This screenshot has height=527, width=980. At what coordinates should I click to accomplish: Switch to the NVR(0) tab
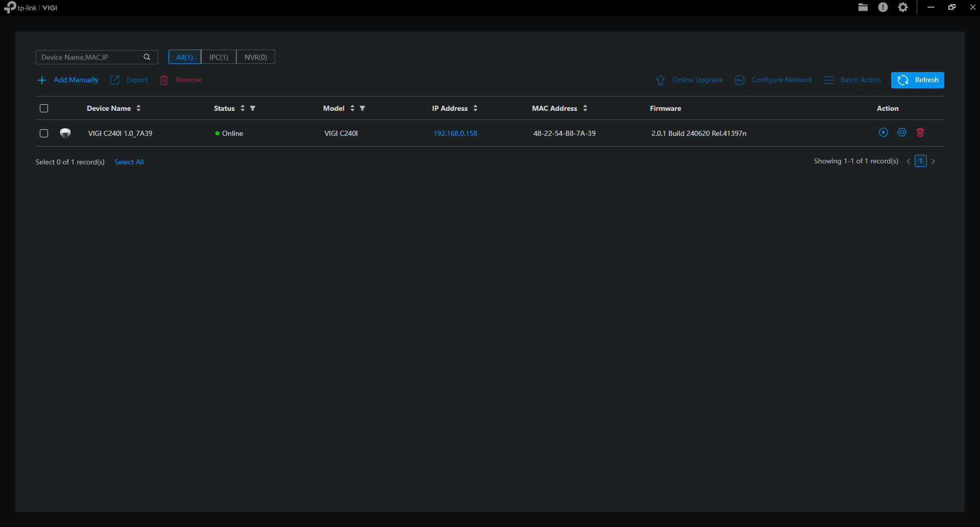(256, 57)
